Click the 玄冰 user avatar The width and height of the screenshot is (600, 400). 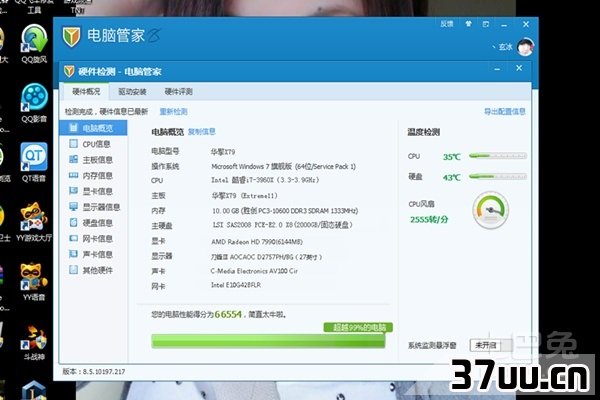coord(525,47)
